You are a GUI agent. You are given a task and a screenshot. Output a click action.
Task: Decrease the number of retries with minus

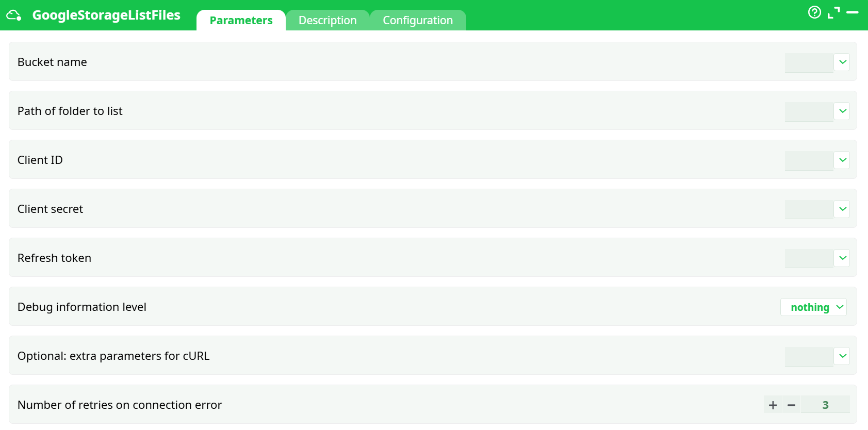pyautogui.click(x=791, y=405)
